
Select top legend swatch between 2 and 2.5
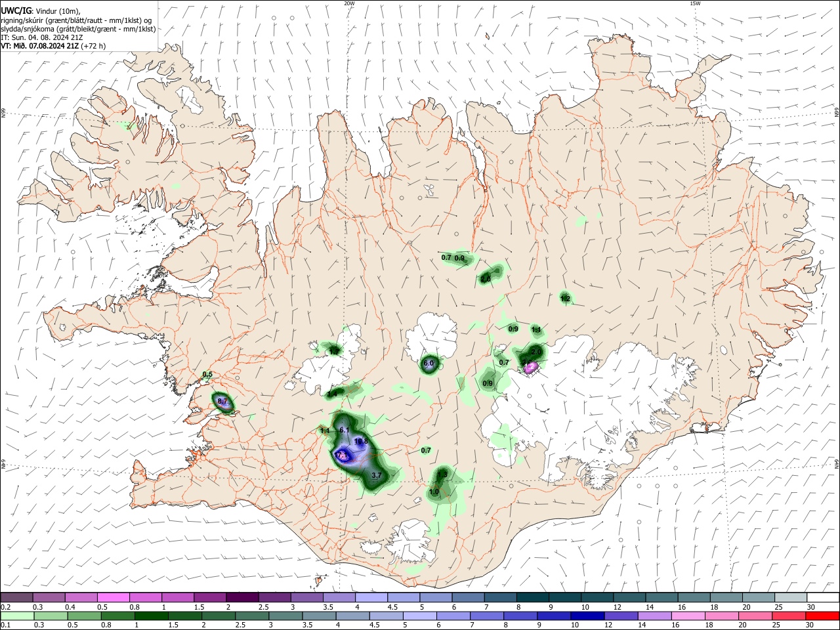[x=243, y=597]
